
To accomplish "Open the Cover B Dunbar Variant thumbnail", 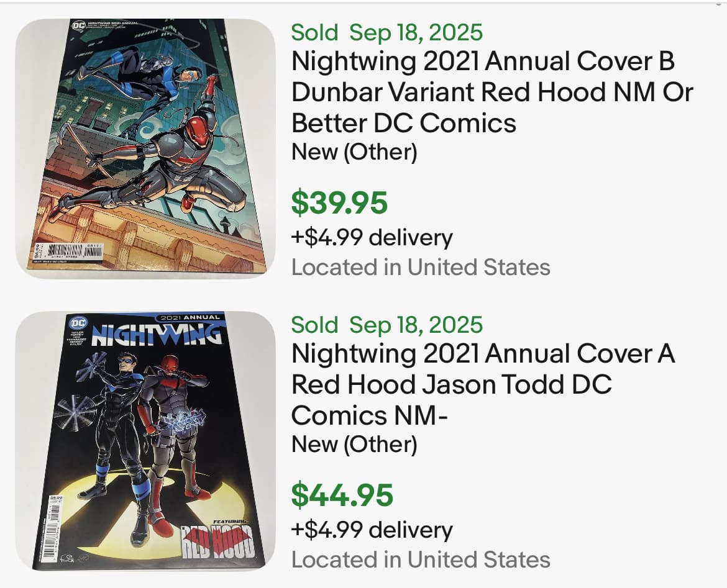I will tap(145, 149).
